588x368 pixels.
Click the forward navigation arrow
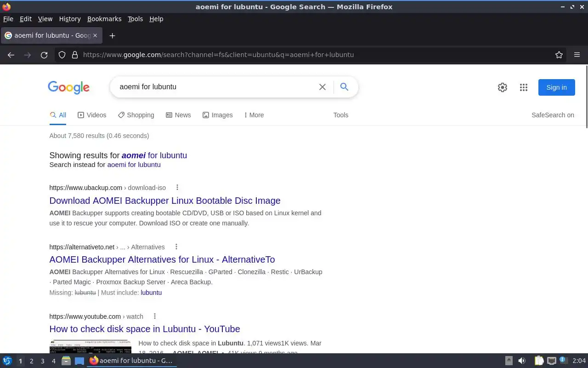coord(28,55)
